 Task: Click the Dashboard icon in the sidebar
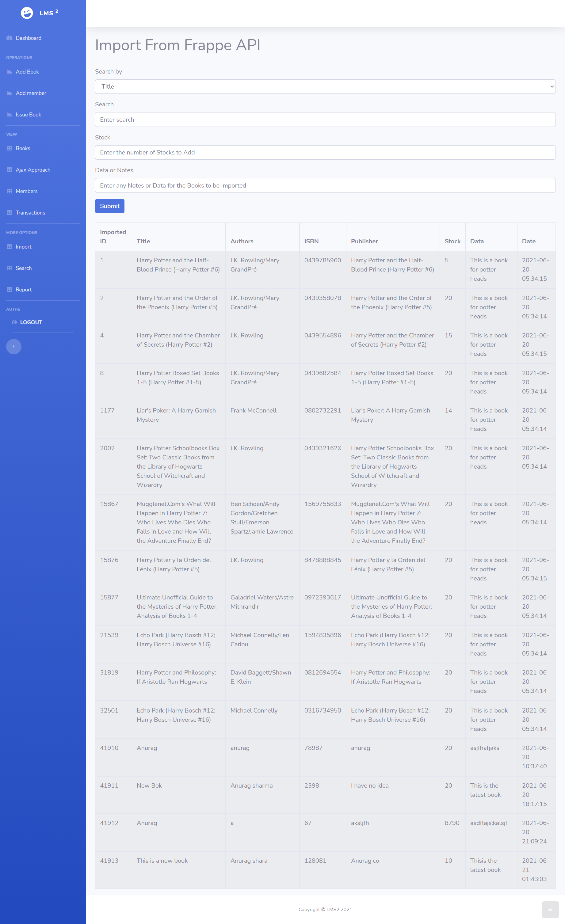click(x=10, y=38)
